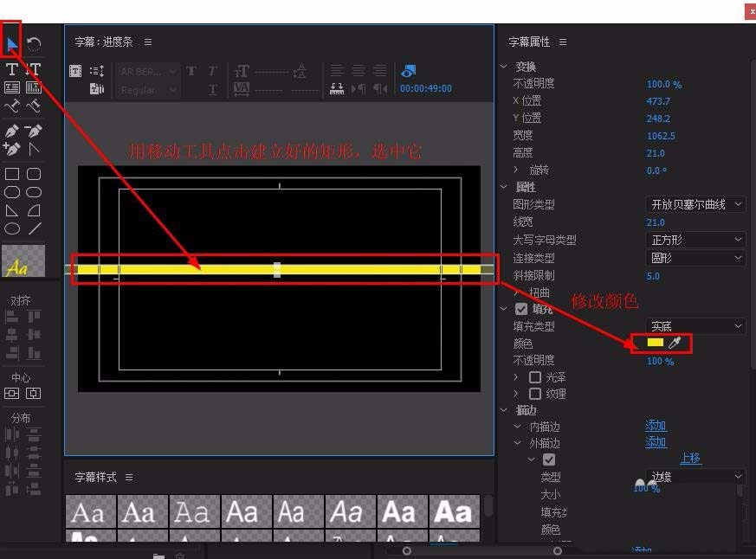Activate the Type tool
This screenshot has height=559, width=756.
click(11, 67)
